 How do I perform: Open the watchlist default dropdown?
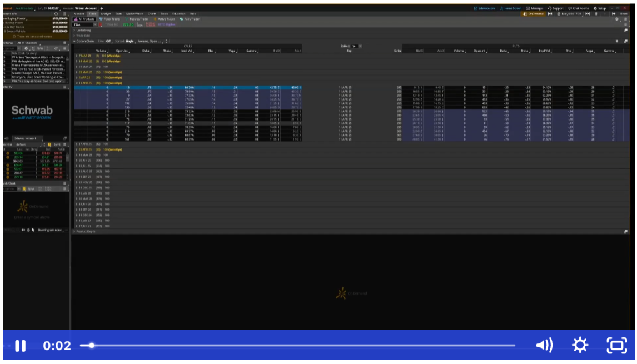click(29, 144)
